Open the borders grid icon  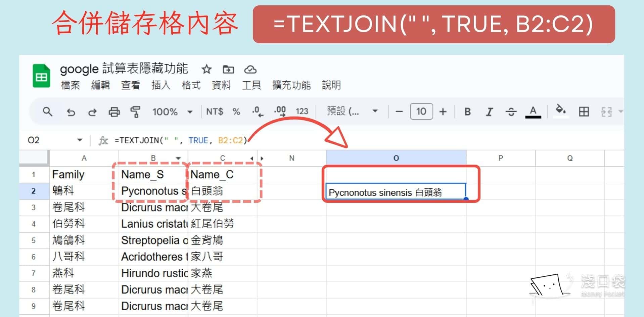pyautogui.click(x=584, y=111)
